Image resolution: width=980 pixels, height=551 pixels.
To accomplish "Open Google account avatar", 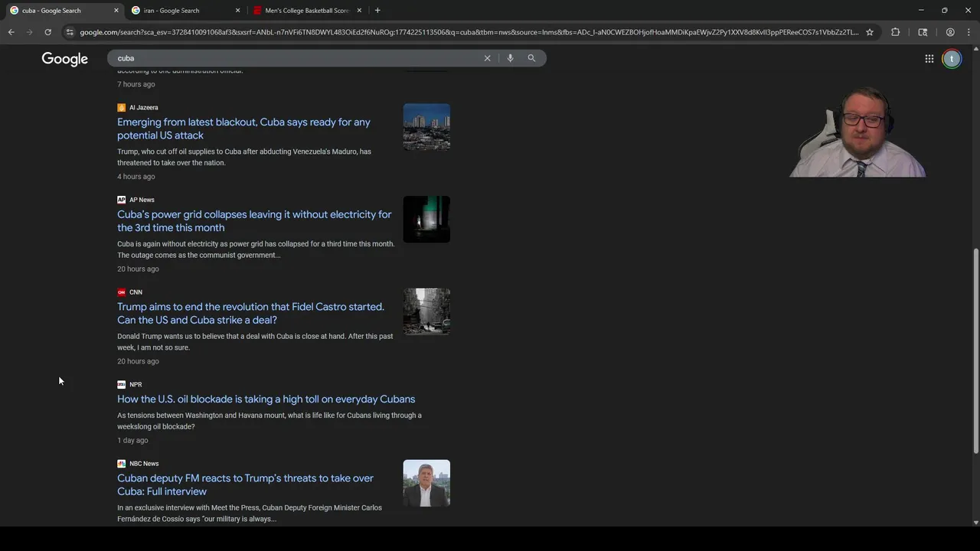I will pyautogui.click(x=952, y=59).
